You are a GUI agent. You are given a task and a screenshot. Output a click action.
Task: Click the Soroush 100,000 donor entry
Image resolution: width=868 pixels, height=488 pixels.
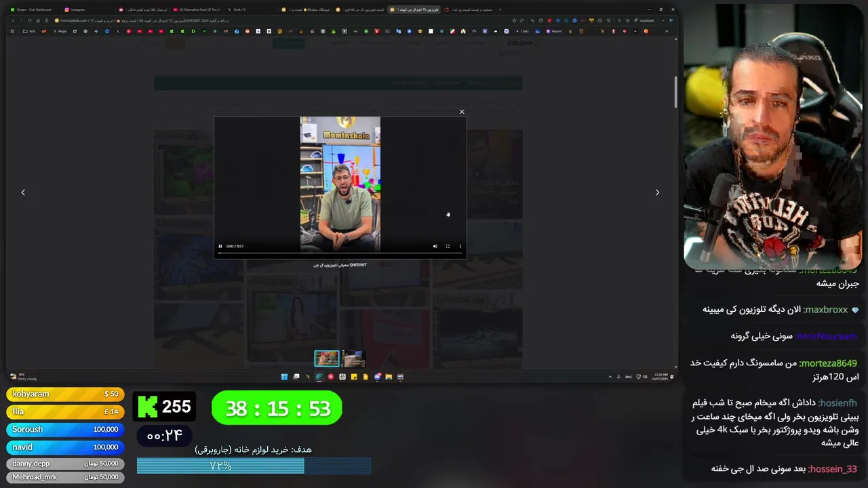click(x=65, y=430)
